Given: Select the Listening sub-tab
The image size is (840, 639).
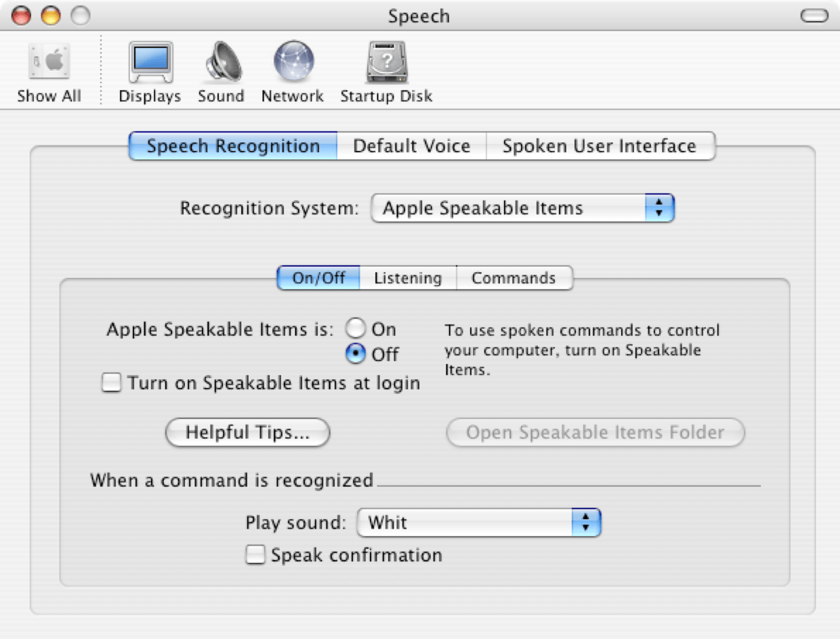Looking at the screenshot, I should click(408, 278).
